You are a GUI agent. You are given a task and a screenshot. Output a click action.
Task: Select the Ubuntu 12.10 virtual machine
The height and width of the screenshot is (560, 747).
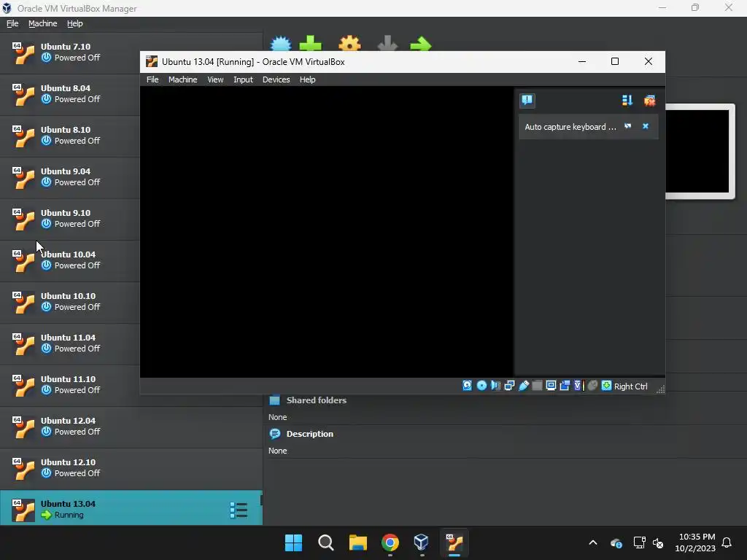(131, 468)
